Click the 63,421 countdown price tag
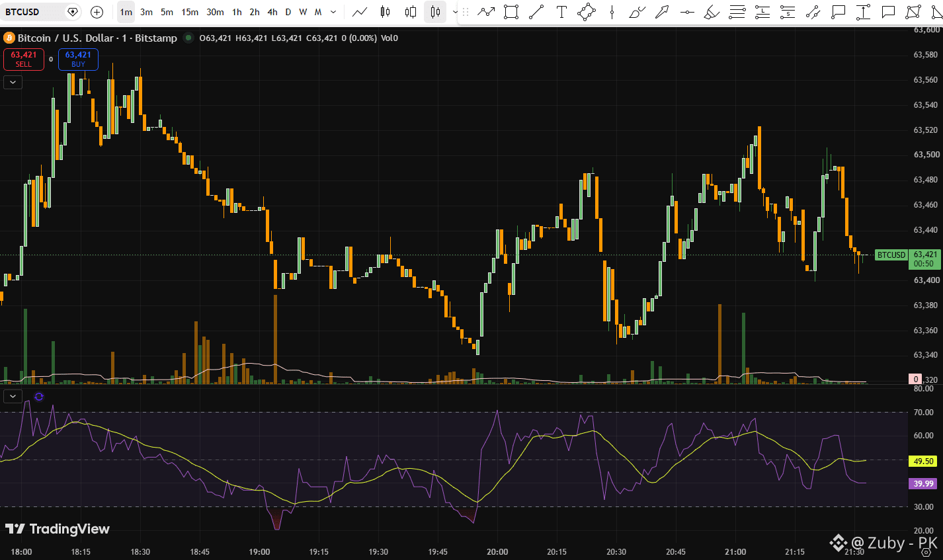Viewport: 943px width, 560px height. coord(924,259)
